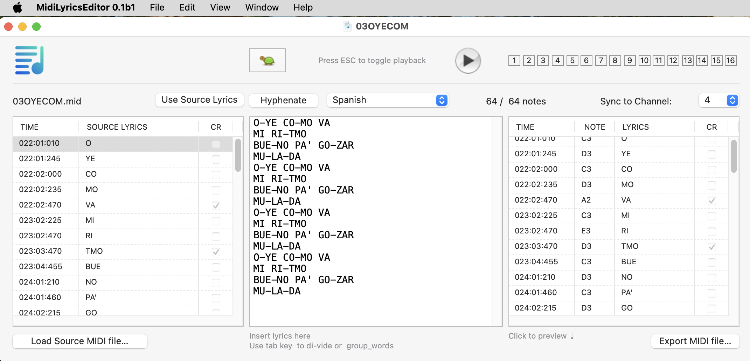Select source row 024:01:210 NO
Screen dimensions: 750x361
[x=123, y=282]
